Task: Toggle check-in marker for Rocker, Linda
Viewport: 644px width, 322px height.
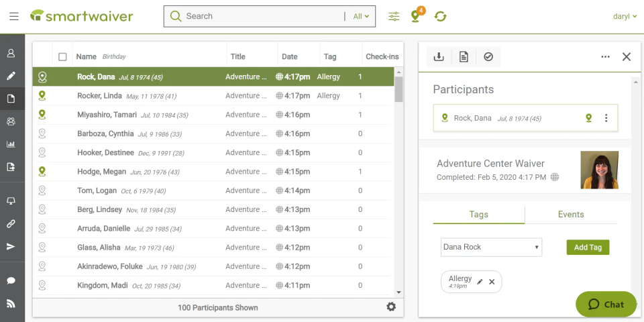Action: 42,95
